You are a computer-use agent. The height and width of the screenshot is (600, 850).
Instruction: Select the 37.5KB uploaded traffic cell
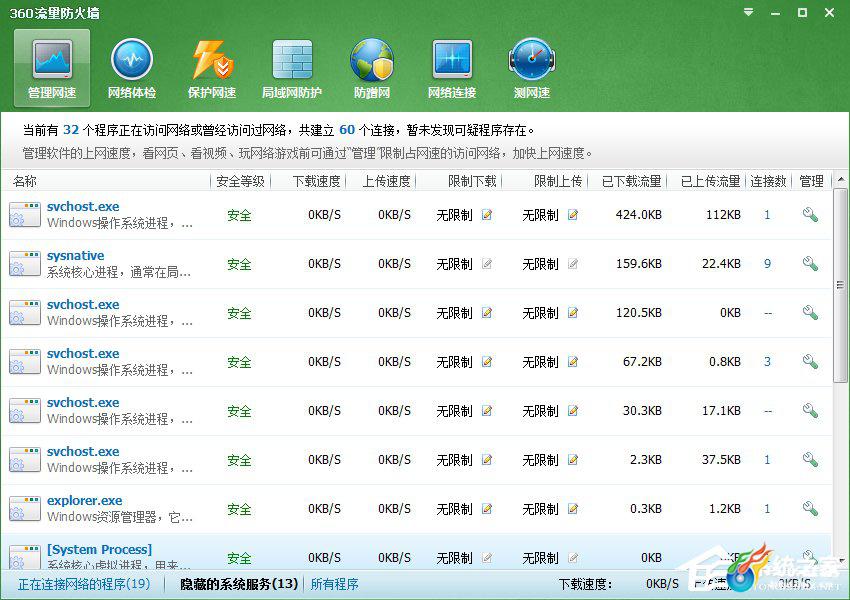click(721, 460)
